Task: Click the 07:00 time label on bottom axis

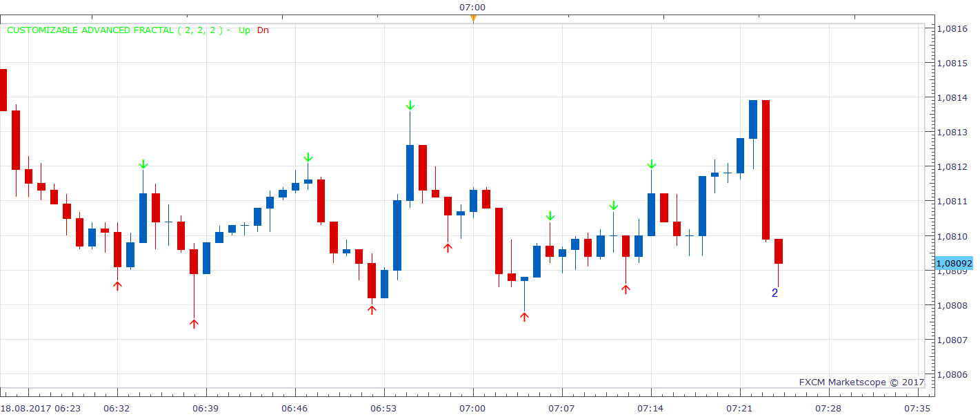Action: tap(472, 409)
